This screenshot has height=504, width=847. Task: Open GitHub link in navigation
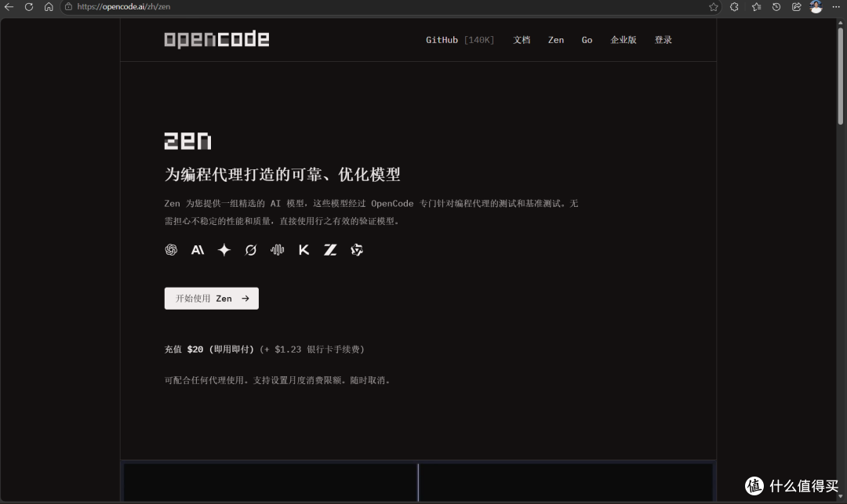[442, 40]
